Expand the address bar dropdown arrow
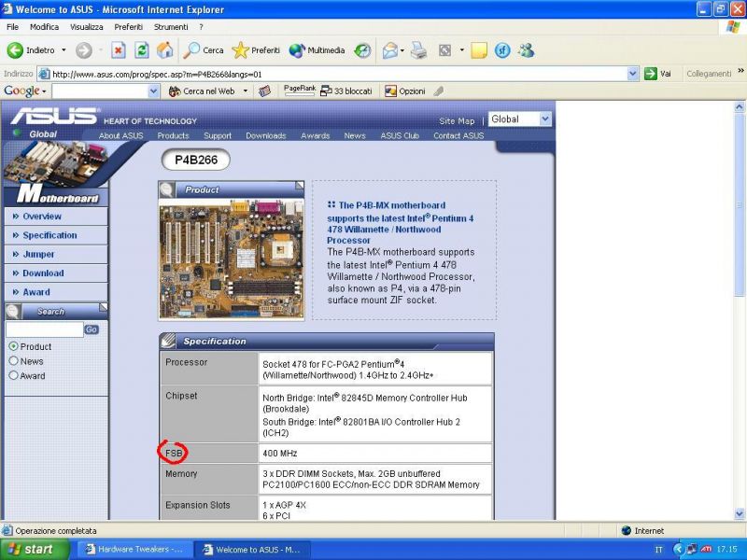The image size is (747, 560). [x=633, y=74]
